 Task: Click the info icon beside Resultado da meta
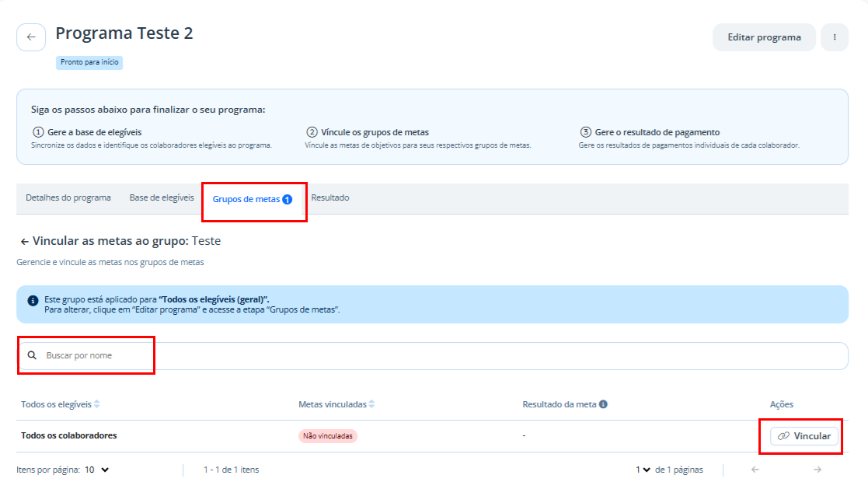tap(603, 404)
